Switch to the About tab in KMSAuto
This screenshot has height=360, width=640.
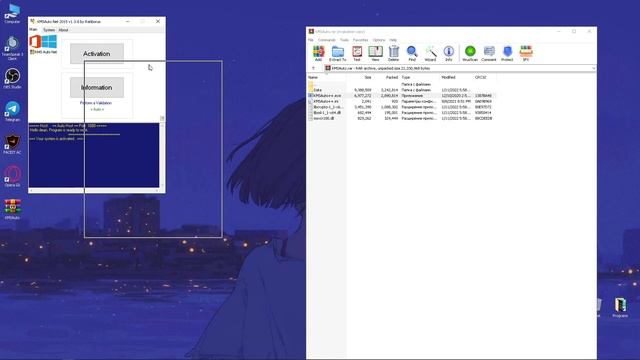(x=63, y=30)
